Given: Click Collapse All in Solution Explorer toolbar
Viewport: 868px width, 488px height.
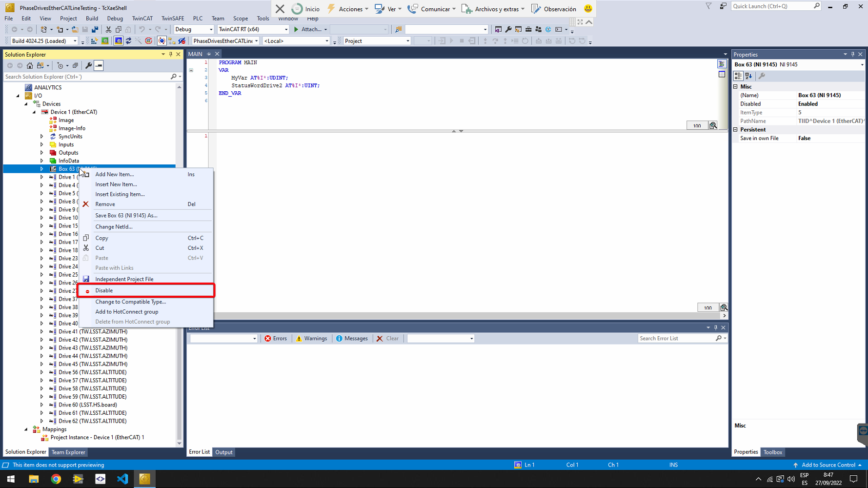Looking at the screenshot, I should tap(75, 65).
